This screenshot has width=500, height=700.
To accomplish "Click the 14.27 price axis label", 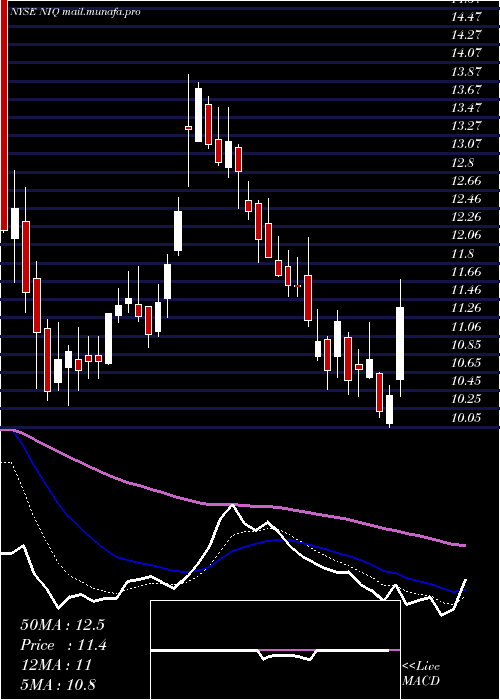I will 466,35.
